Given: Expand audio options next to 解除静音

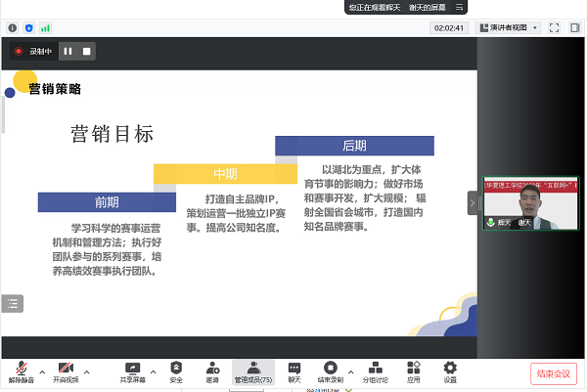Looking at the screenshot, I should coord(42,371).
